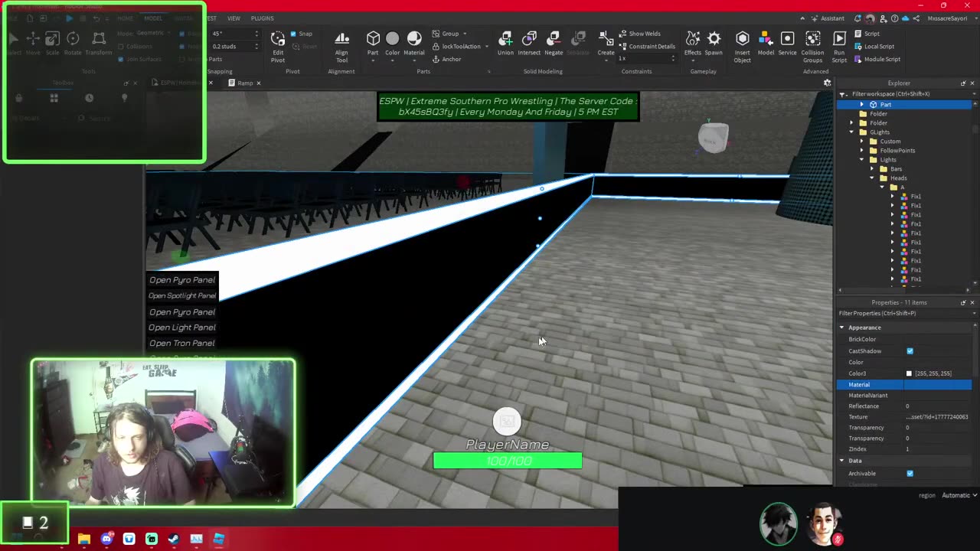The image size is (980, 551).
Task: Open the Align Tool
Action: (x=342, y=45)
